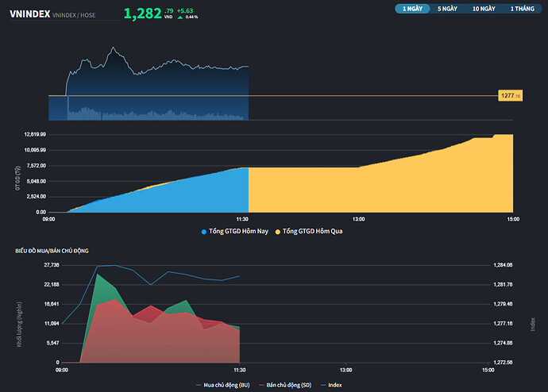548x392 pixels.
Task: Click the yellow 1277 reference price label
Action: pos(511,96)
